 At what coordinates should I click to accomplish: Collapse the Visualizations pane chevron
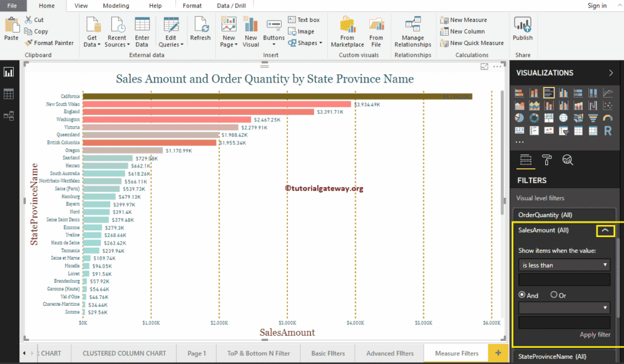(x=611, y=73)
